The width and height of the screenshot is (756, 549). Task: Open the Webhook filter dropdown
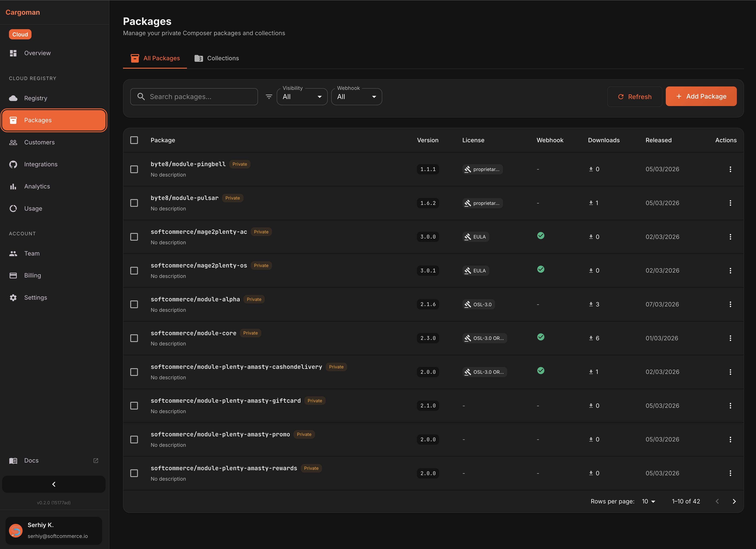click(x=356, y=96)
